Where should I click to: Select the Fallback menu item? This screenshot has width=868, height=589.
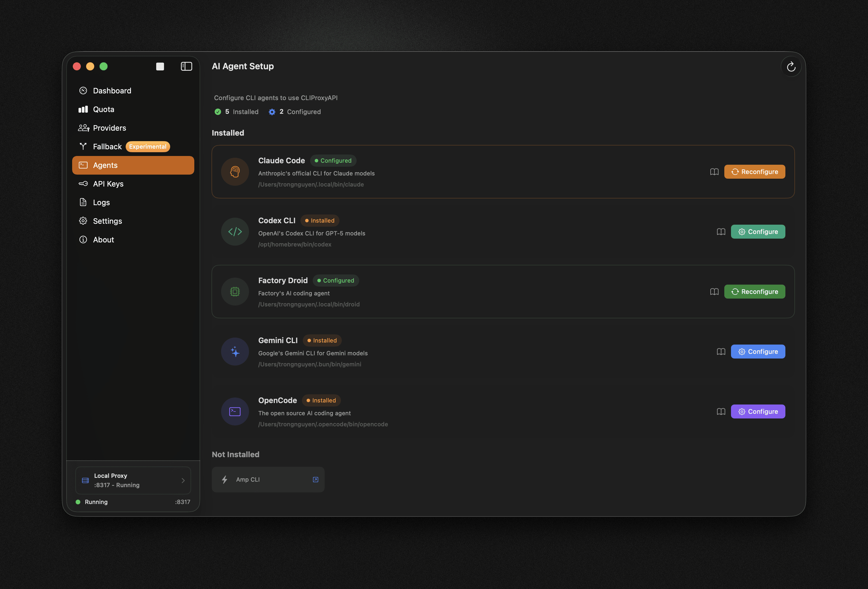tap(133, 146)
